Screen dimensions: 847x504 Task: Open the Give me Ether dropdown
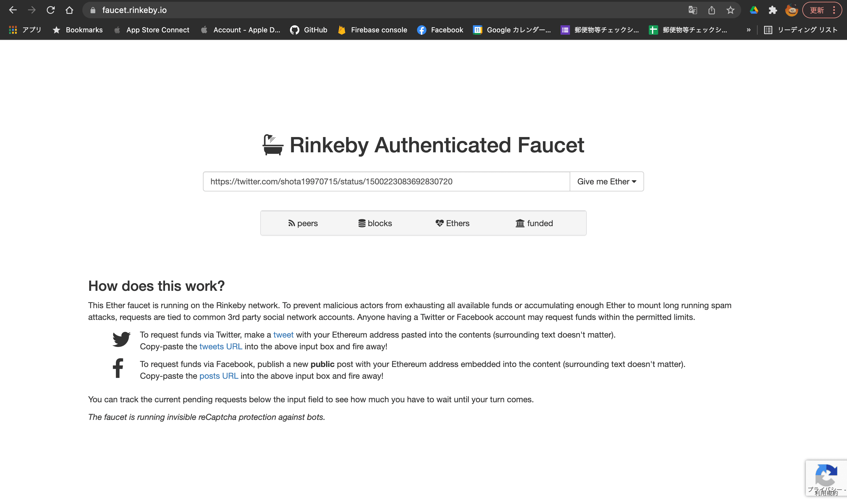click(606, 181)
